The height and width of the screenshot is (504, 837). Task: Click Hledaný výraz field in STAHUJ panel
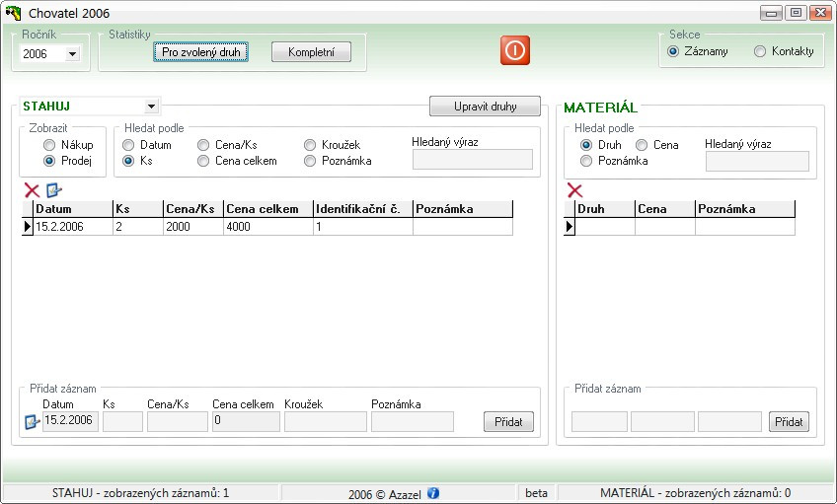point(473,160)
